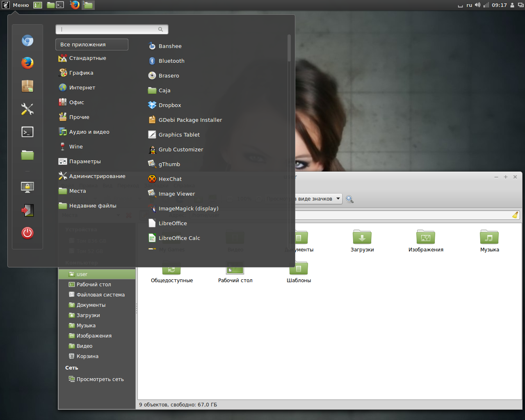Viewport: 525px width, 420px height.
Task: Select the Параметры category
Action: tap(79, 162)
